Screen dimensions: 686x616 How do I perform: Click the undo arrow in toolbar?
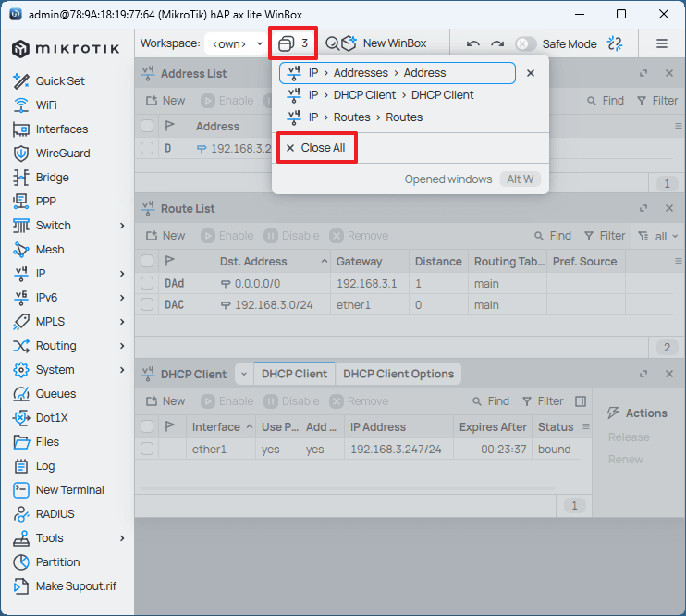click(x=473, y=43)
